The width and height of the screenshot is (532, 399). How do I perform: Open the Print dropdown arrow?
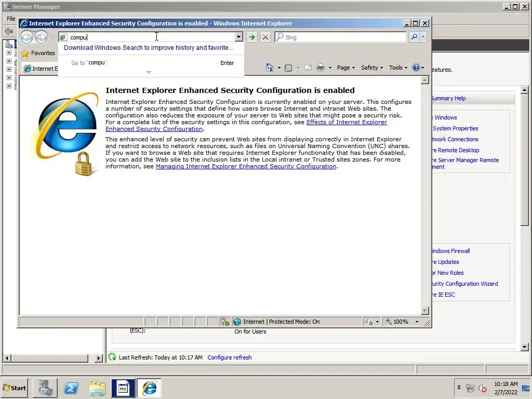pyautogui.click(x=330, y=68)
